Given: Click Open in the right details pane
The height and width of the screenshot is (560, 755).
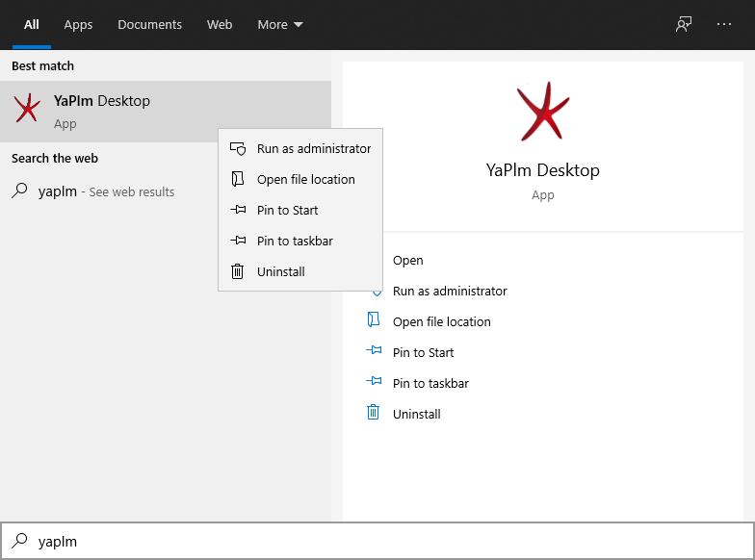Looking at the screenshot, I should tap(408, 260).
